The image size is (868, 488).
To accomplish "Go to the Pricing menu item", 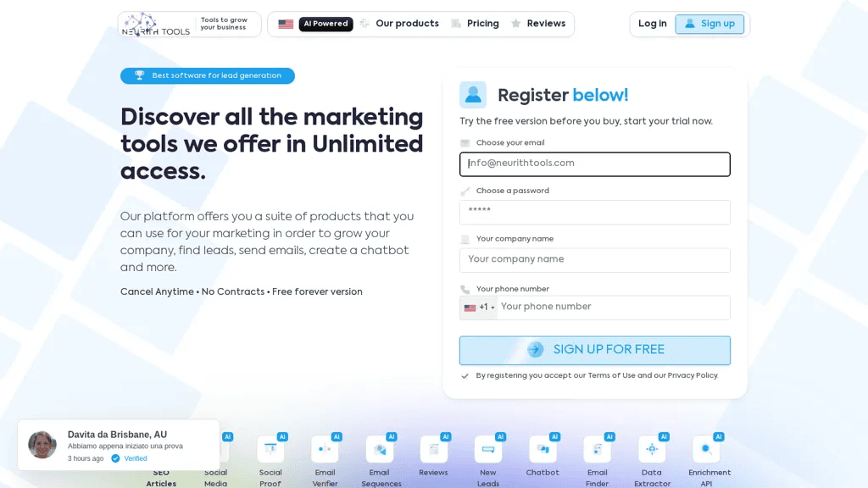I will click(482, 24).
